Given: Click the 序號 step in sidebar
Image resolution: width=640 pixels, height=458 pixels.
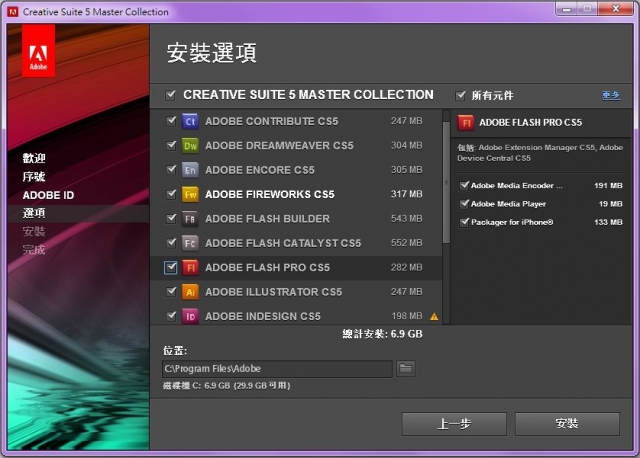Looking at the screenshot, I should coord(34,177).
